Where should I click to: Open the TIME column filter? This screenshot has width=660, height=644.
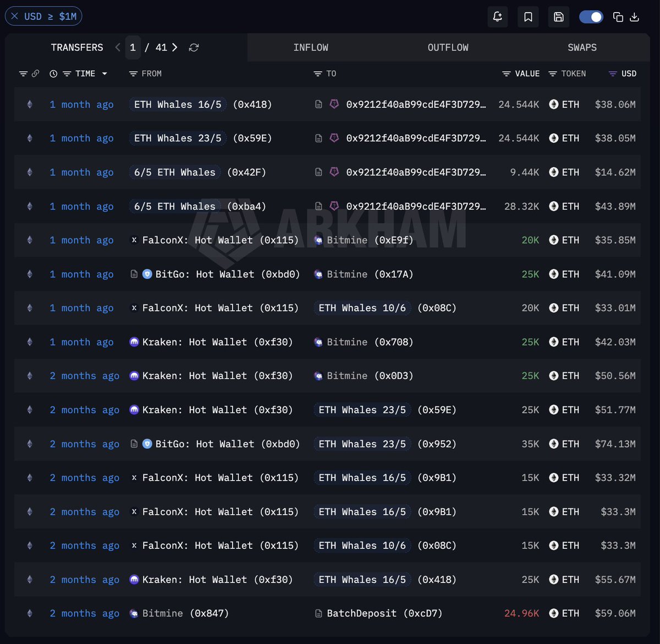(x=67, y=74)
